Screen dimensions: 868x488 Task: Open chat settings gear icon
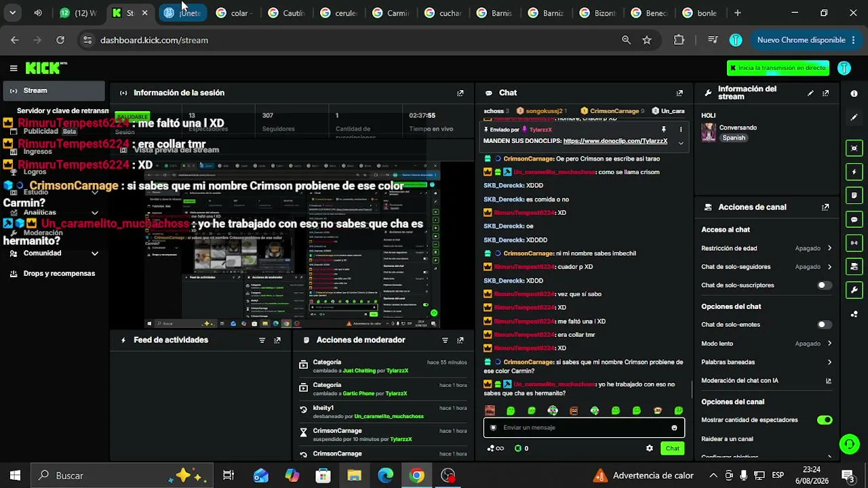tap(650, 448)
